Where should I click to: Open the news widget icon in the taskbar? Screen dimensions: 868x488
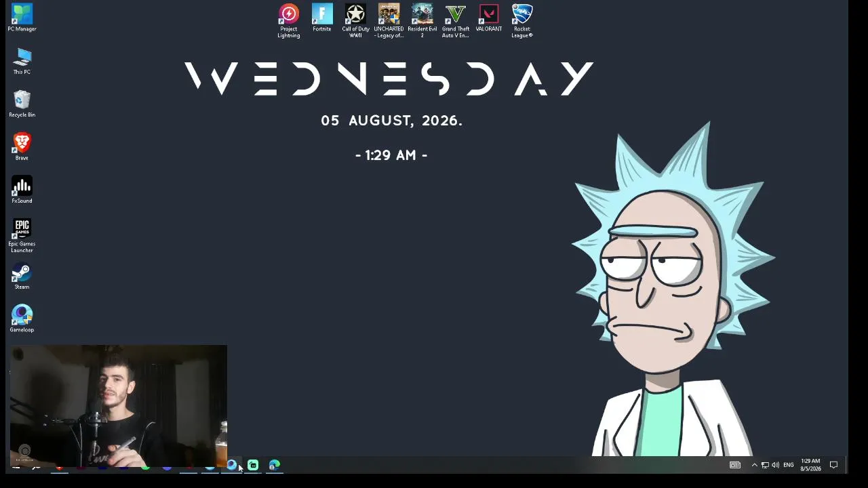pyautogui.click(x=735, y=465)
